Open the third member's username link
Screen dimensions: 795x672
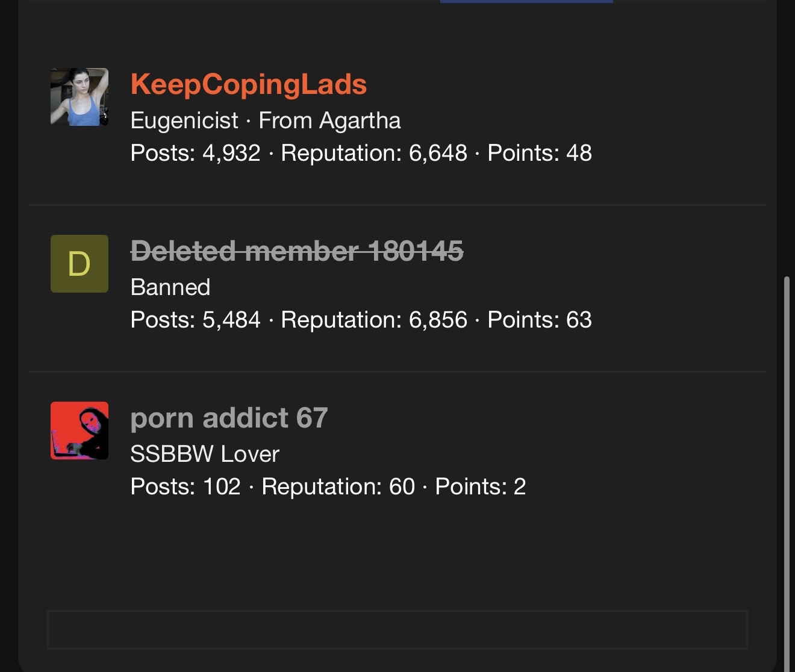click(229, 418)
